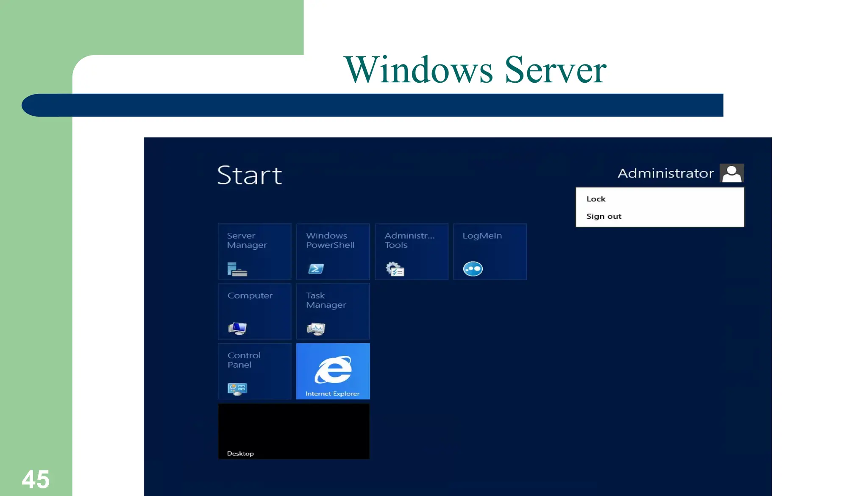Viewport: 868px width, 496px height.
Task: Select Sign out from the user menu
Action: click(659, 216)
